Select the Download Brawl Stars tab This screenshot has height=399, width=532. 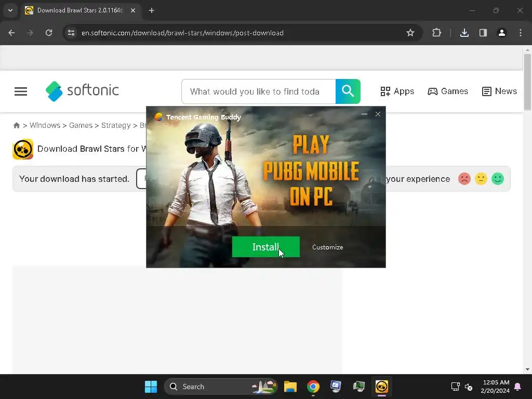click(x=81, y=10)
